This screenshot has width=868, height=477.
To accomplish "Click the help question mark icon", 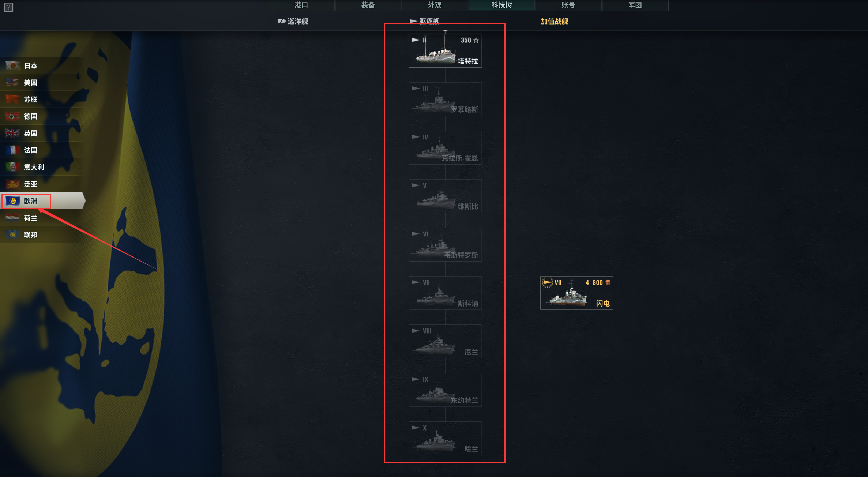I will point(9,7).
